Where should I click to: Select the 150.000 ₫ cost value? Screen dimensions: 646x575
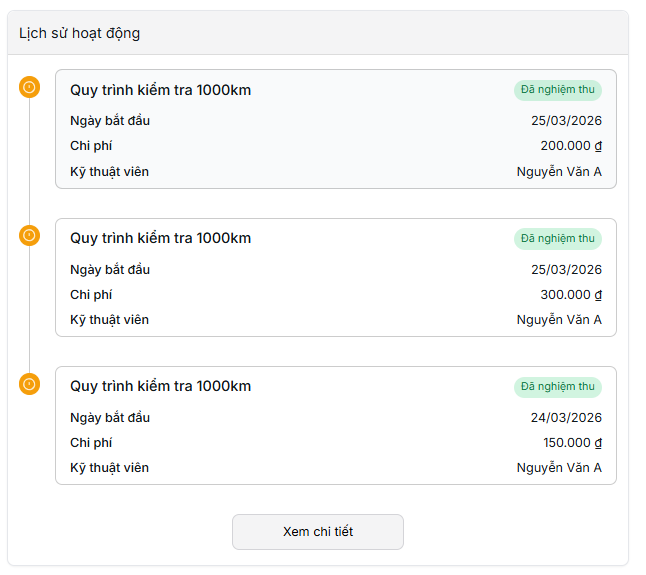(571, 443)
